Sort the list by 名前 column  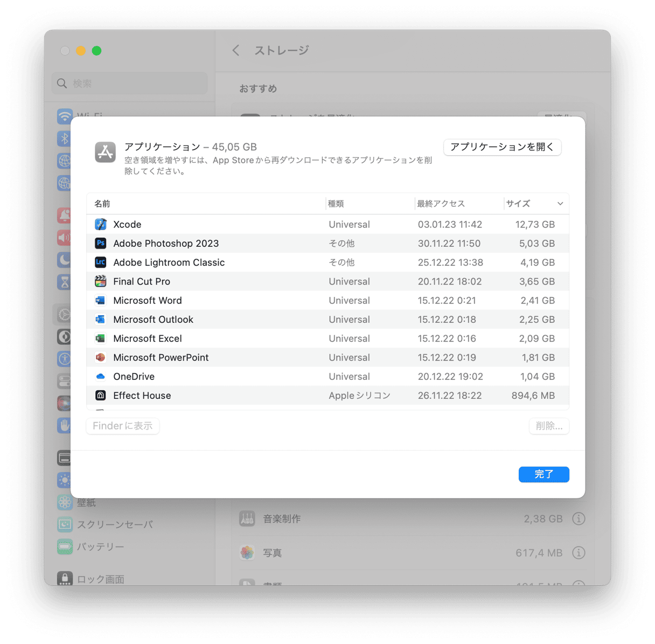coord(102,204)
